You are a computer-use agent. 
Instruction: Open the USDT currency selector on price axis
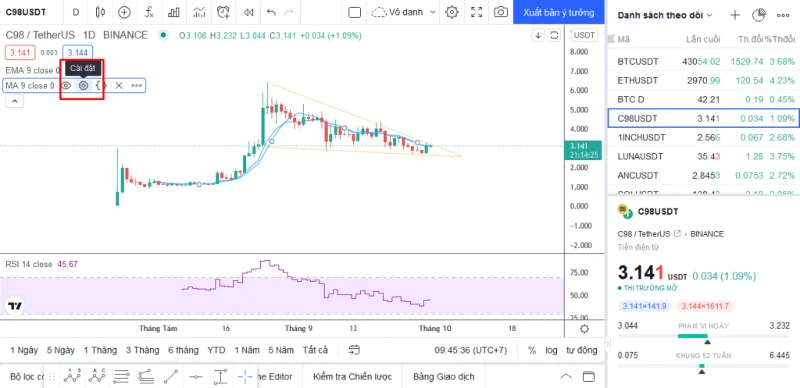(x=584, y=35)
